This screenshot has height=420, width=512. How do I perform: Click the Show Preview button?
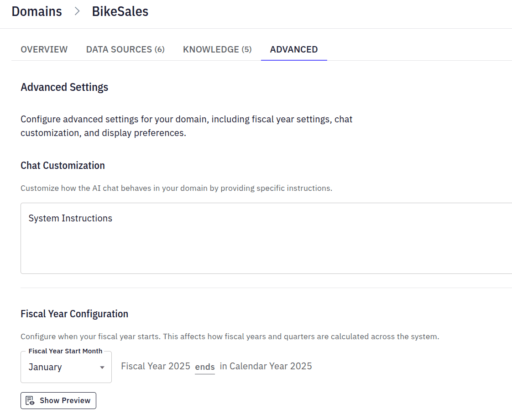pyautogui.click(x=58, y=400)
